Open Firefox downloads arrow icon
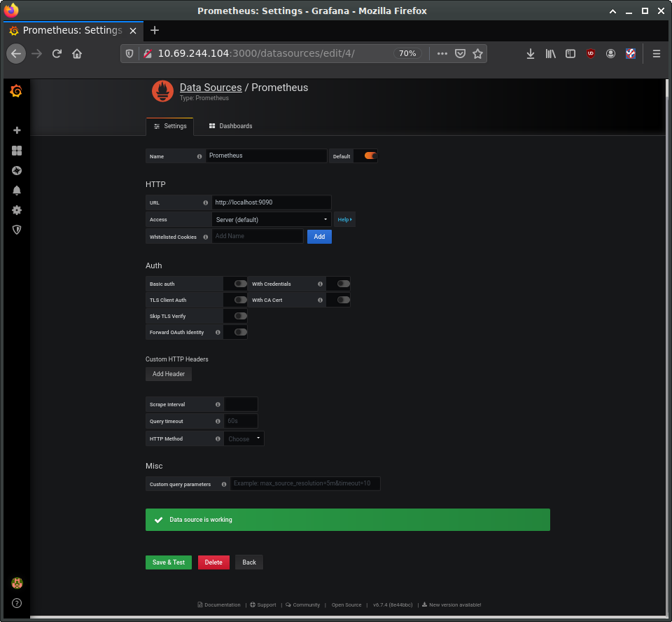 530,54
